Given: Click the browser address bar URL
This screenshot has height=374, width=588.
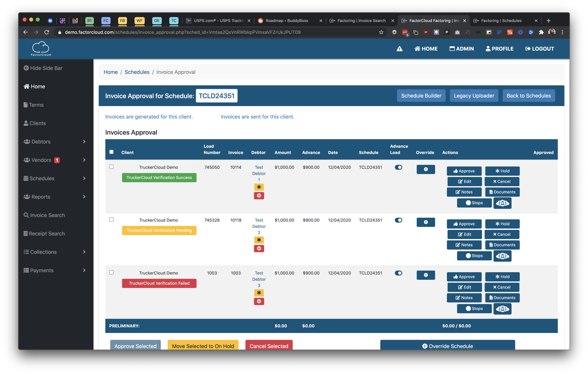Looking at the screenshot, I should (x=183, y=32).
